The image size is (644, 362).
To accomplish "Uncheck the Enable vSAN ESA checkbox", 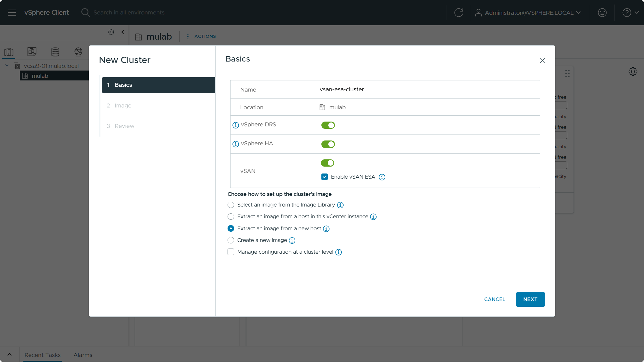I will 324,177.
